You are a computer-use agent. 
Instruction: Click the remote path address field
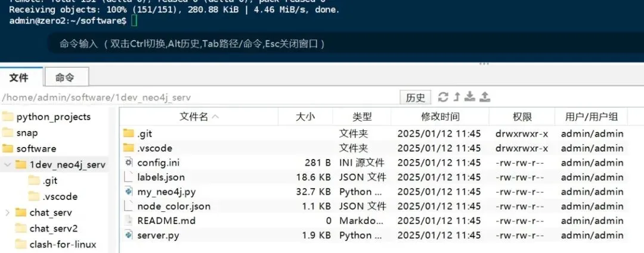197,98
